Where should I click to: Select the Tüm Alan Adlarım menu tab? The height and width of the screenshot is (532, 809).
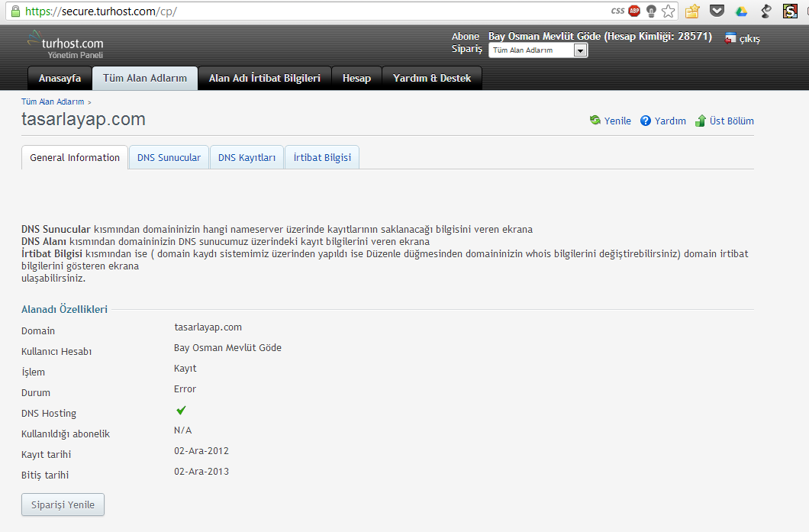pyautogui.click(x=145, y=78)
